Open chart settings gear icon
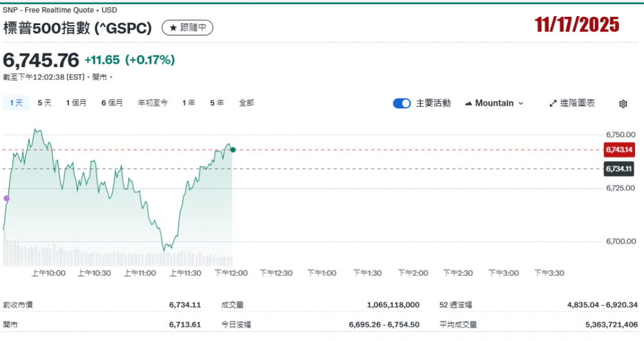 point(623,104)
